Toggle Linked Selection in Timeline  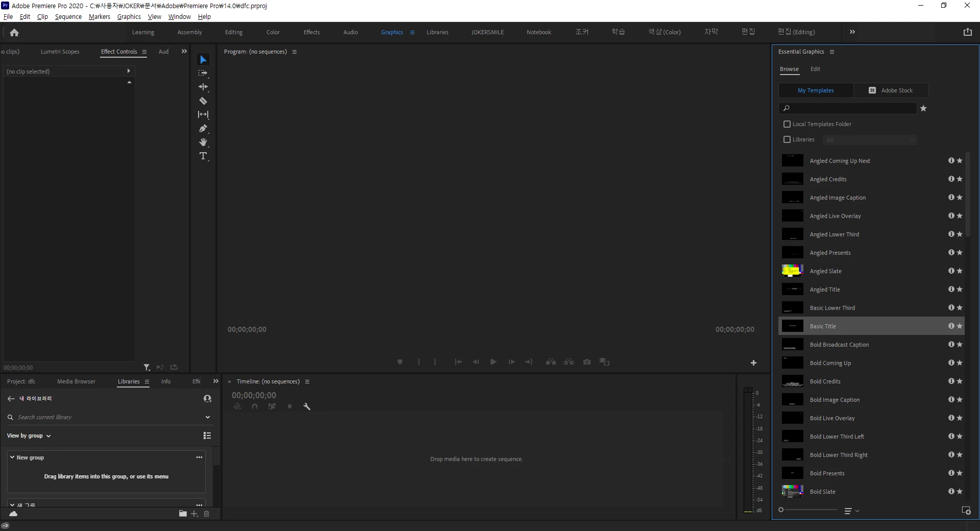coord(272,407)
